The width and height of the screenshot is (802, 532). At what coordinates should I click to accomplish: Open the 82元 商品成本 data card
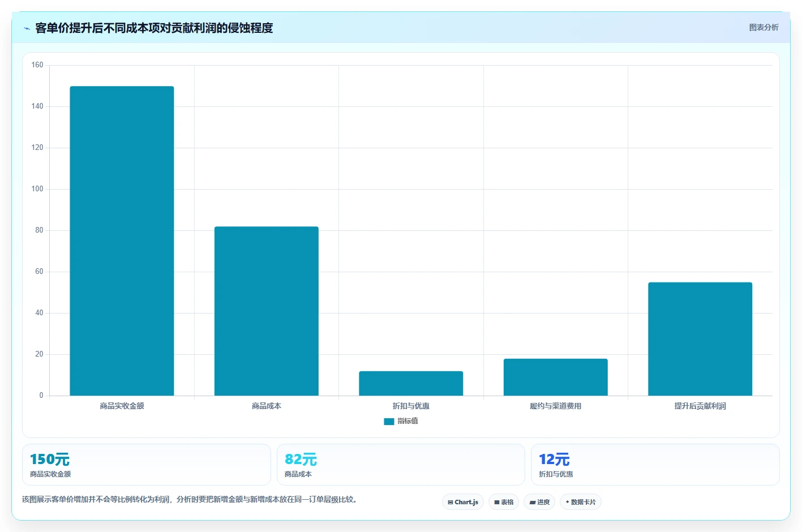pos(401,465)
